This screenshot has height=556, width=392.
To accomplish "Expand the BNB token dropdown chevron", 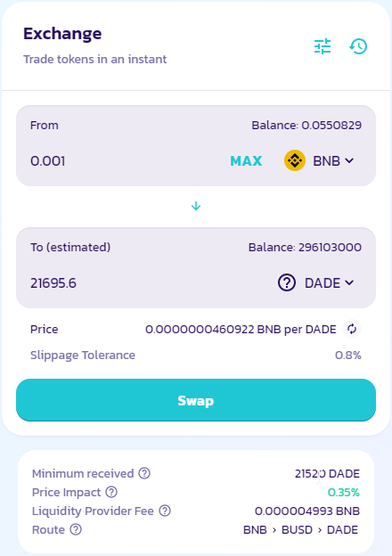I will click(349, 160).
